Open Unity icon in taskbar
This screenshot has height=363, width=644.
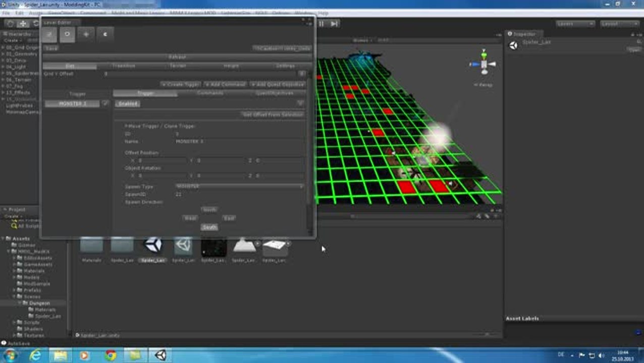[x=160, y=355]
